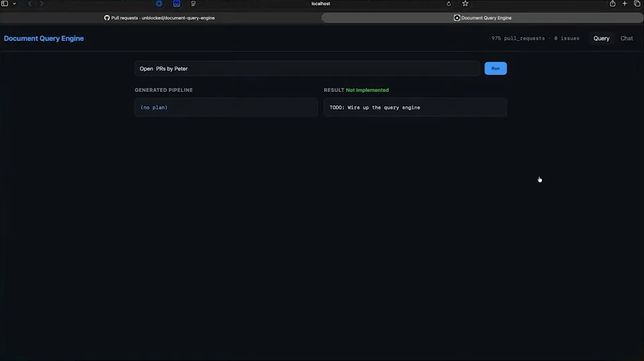Go forward with the browser forward arrow
This screenshot has height=361, width=644.
coord(42,4)
